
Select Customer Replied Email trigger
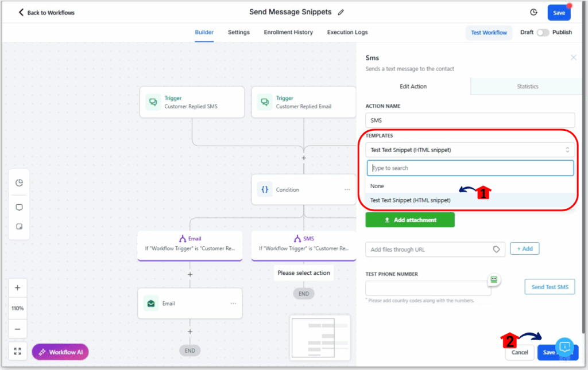[x=303, y=102]
